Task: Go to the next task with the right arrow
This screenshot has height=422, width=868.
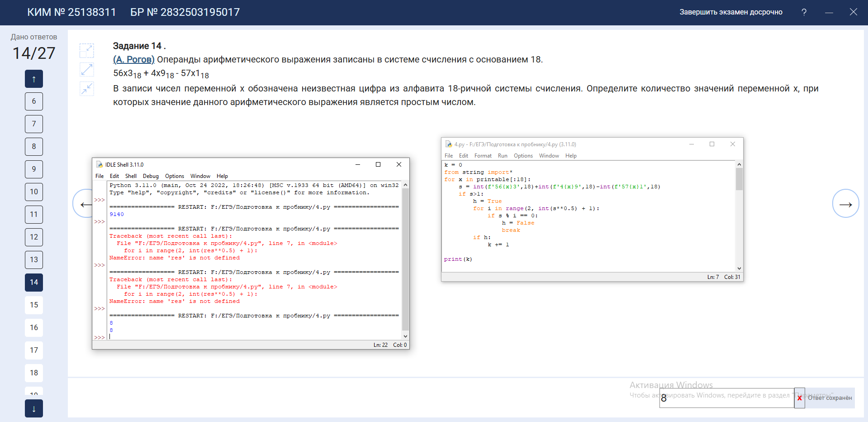Action: pos(845,203)
